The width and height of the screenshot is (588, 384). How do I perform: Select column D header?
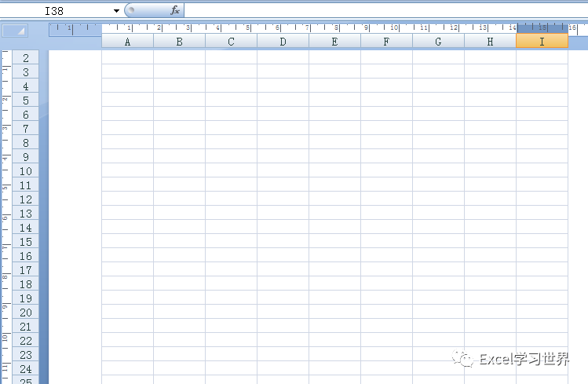(283, 42)
